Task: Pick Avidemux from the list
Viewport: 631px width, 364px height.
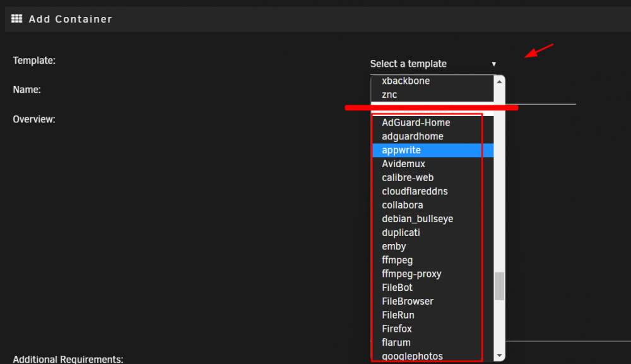Action: [x=432, y=163]
